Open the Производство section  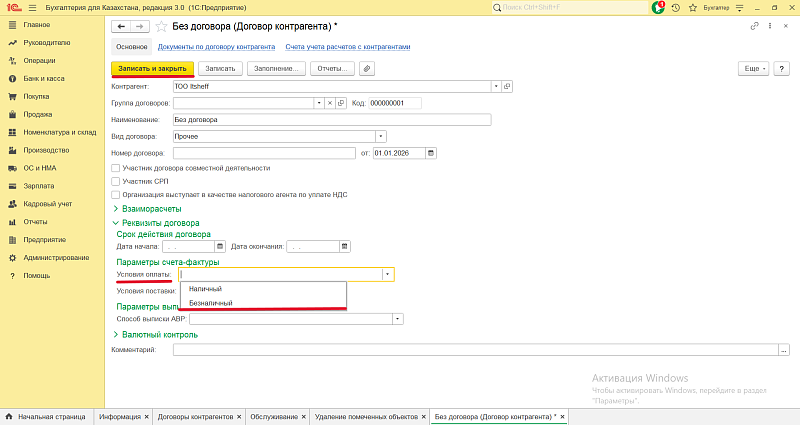tap(46, 150)
